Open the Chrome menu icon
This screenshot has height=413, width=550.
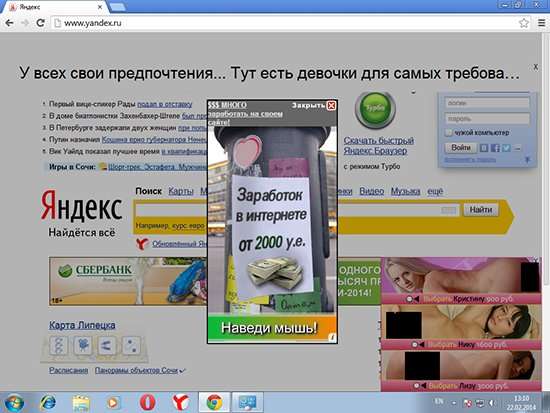[542, 23]
